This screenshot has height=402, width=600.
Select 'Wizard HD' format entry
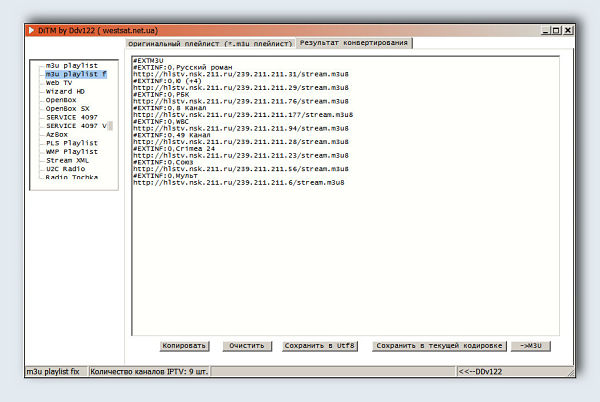pos(65,92)
